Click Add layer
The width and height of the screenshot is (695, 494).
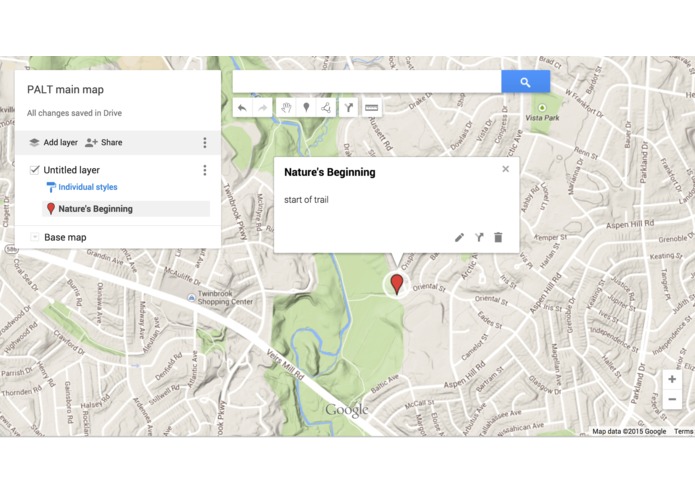point(53,142)
